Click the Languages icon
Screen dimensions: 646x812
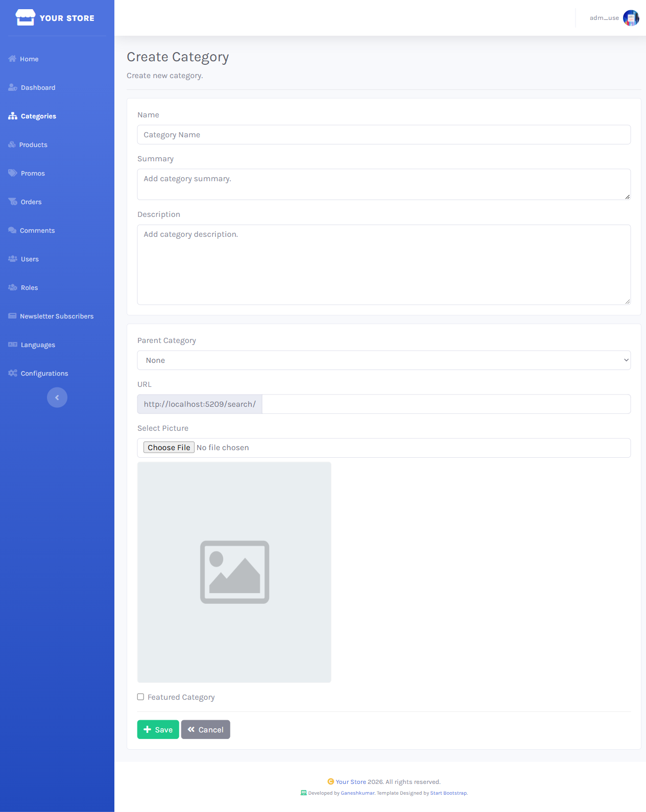coord(13,345)
